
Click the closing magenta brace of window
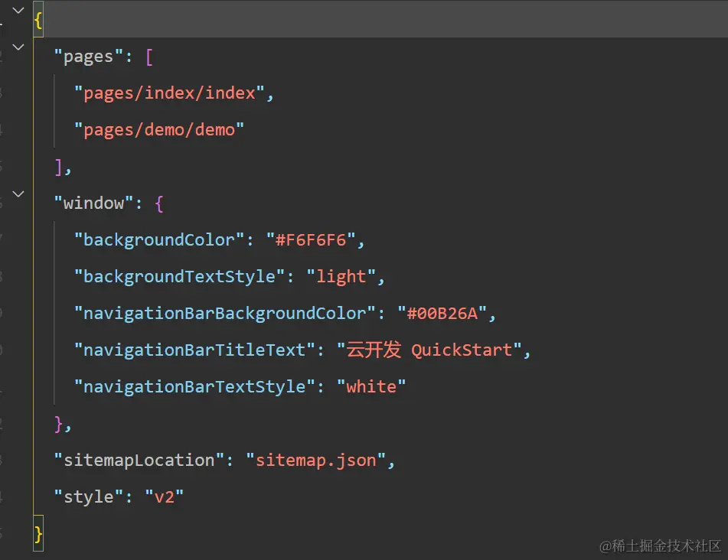coord(58,424)
